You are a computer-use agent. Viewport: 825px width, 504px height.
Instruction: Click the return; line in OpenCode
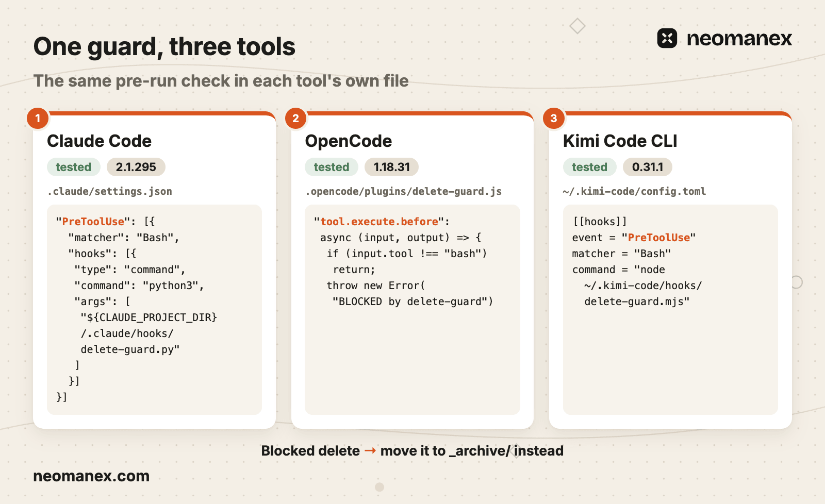pos(354,270)
